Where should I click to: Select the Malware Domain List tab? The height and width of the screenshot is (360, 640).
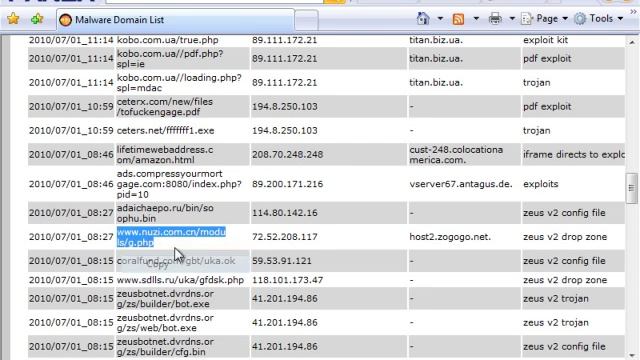pos(175,20)
